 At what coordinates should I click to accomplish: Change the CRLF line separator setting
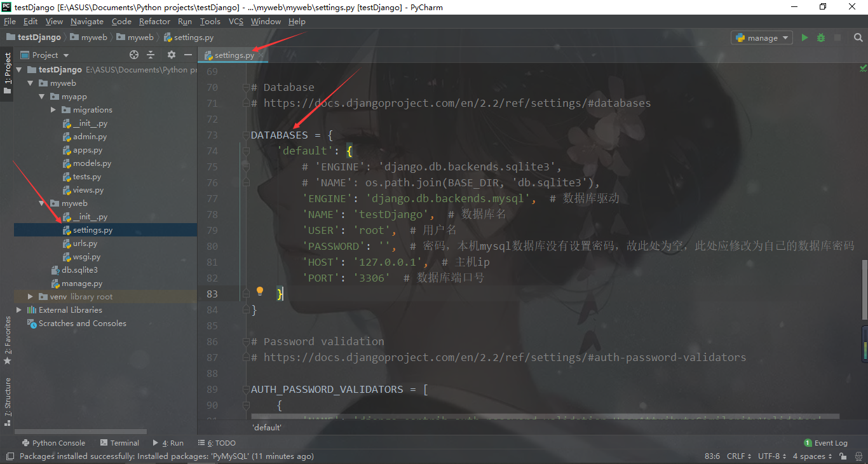click(739, 456)
